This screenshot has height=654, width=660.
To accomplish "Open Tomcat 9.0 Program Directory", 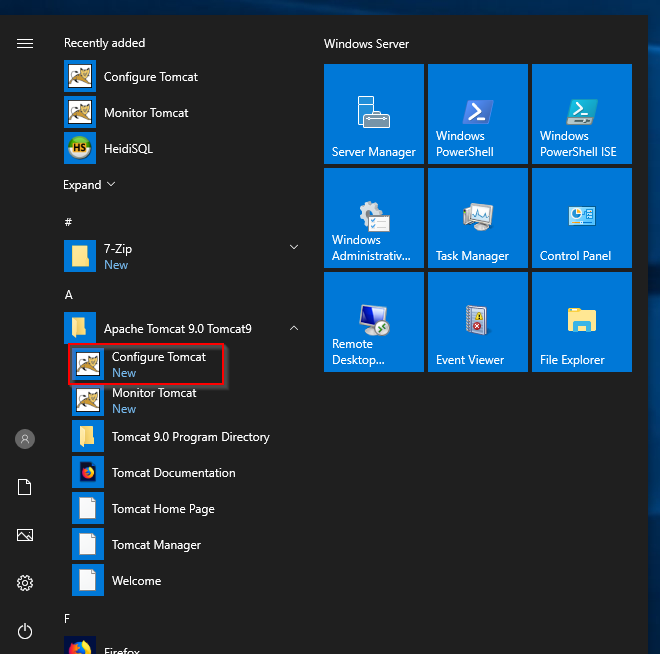I will [x=185, y=436].
